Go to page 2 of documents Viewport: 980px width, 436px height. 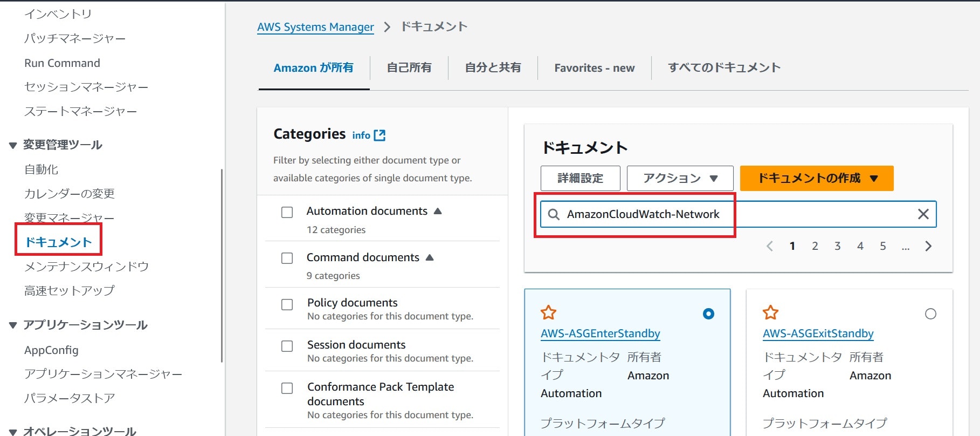[815, 246]
